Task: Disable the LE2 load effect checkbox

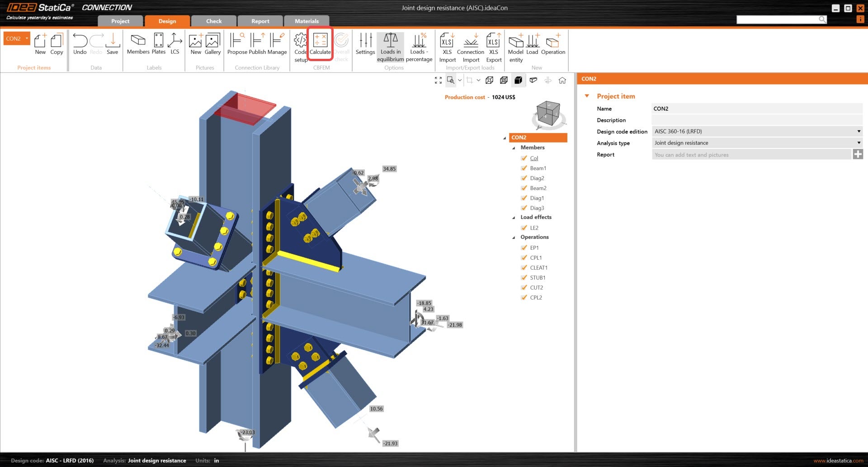Action: (x=524, y=228)
